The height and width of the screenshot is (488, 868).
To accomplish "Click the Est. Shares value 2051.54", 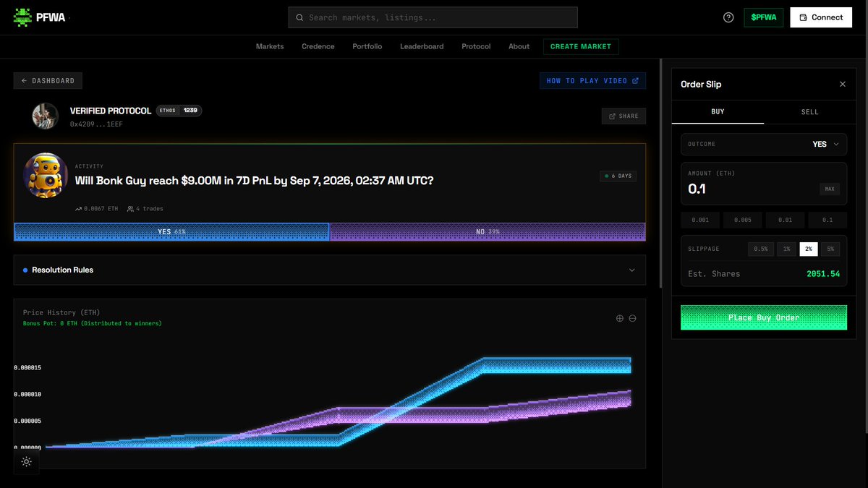I will (x=823, y=274).
